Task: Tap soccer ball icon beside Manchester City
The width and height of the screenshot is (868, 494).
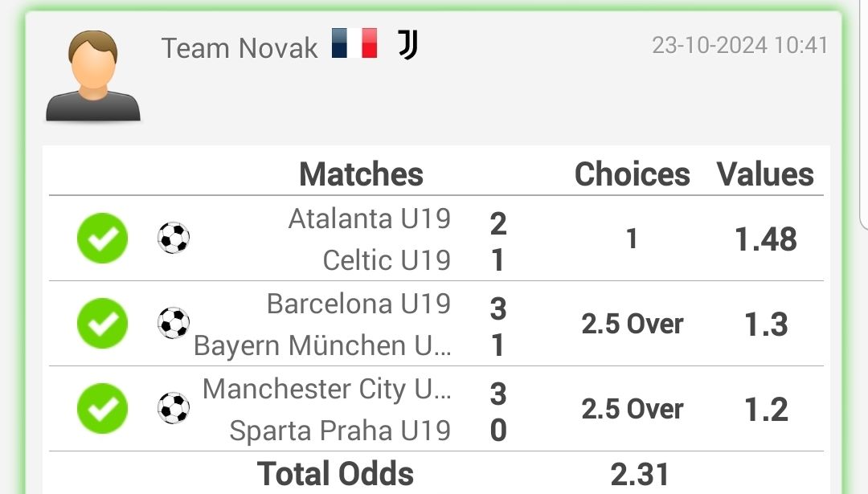Action: point(174,408)
